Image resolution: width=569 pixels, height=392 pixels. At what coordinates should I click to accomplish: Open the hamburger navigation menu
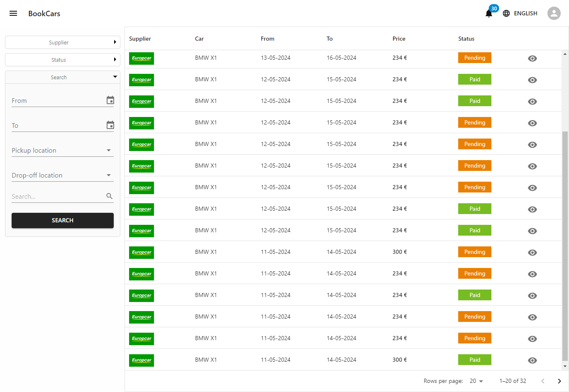click(x=13, y=13)
